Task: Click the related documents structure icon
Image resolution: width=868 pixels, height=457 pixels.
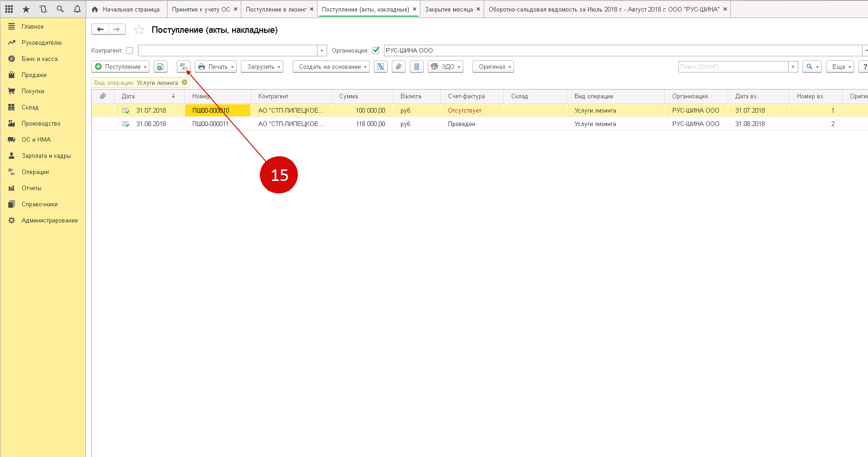Action: 380,67
